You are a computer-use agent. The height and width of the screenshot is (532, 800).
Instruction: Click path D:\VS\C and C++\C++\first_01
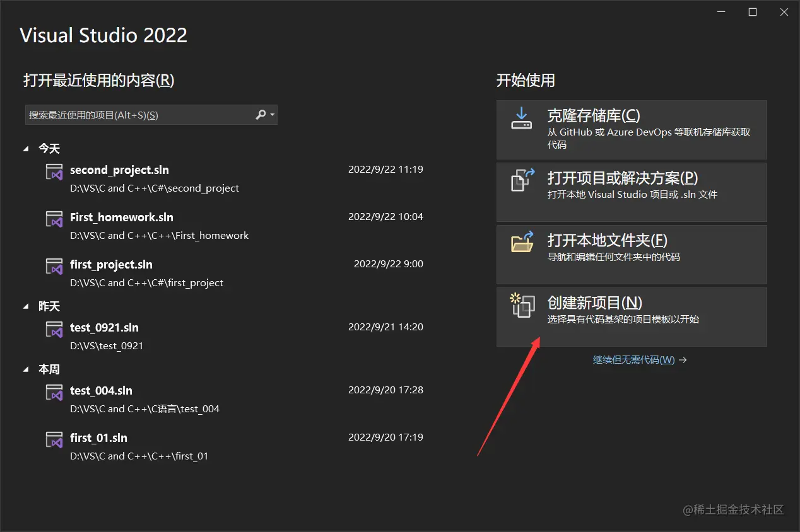(x=139, y=456)
